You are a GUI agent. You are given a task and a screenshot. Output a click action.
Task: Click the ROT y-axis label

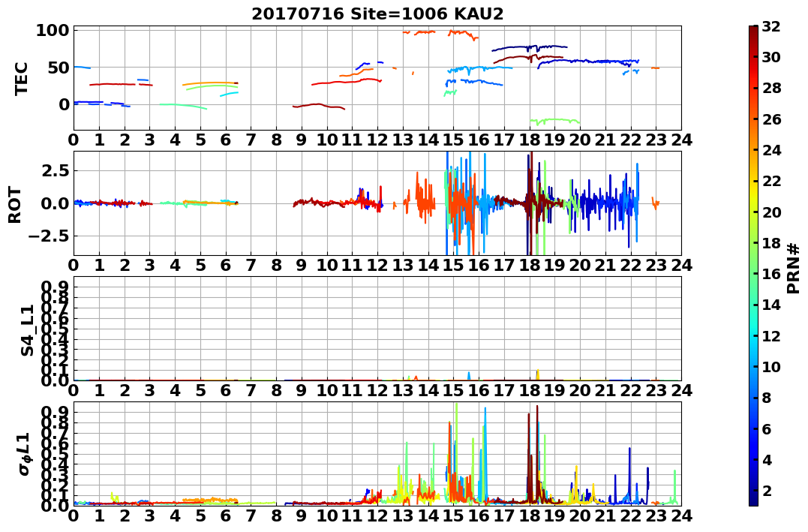coord(15,205)
